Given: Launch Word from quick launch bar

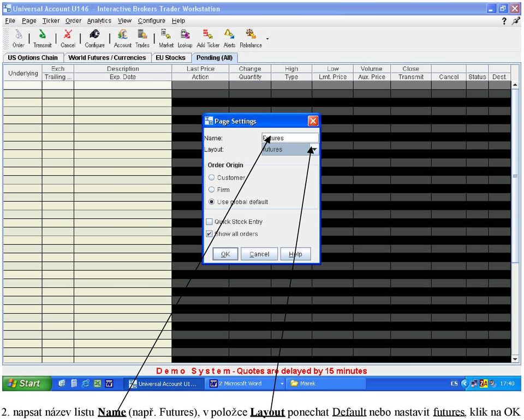Looking at the screenshot, I should 109,383.
